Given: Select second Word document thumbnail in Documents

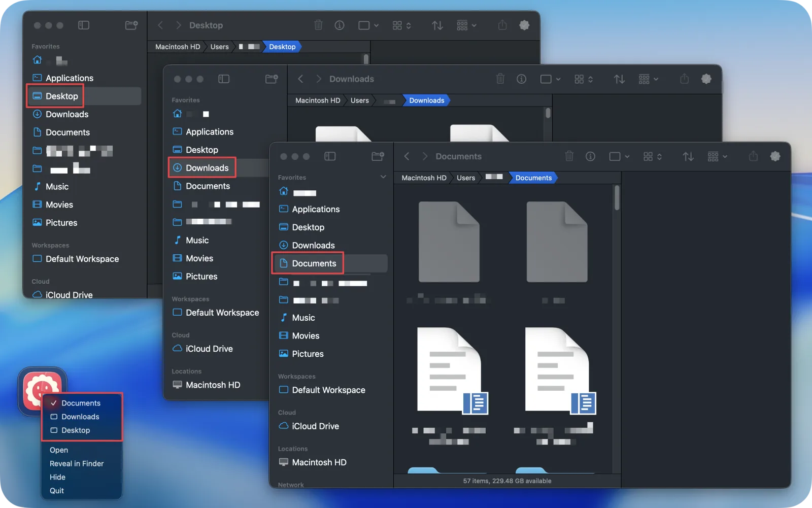Looking at the screenshot, I should (560, 371).
